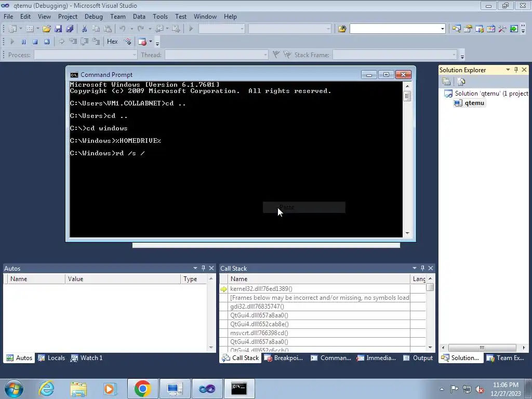The height and width of the screenshot is (399, 532).
Task: Click the Step Over icon
Action: (x=85, y=42)
